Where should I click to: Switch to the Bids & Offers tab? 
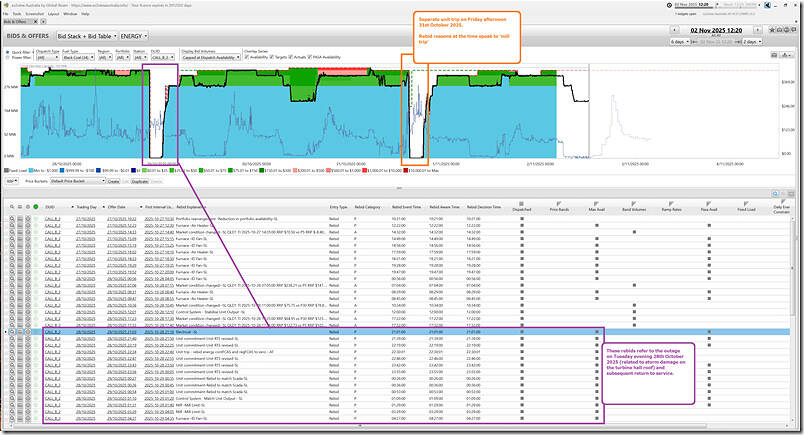pyautogui.click(x=13, y=22)
